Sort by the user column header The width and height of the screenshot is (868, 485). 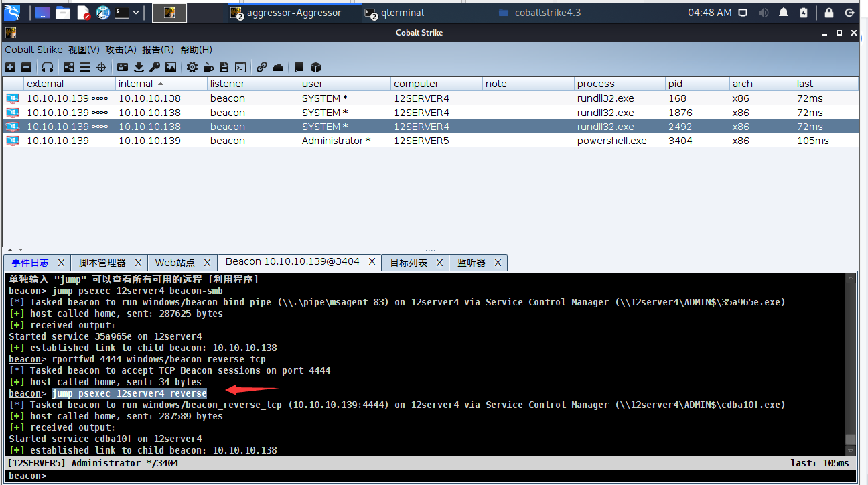pyautogui.click(x=344, y=84)
